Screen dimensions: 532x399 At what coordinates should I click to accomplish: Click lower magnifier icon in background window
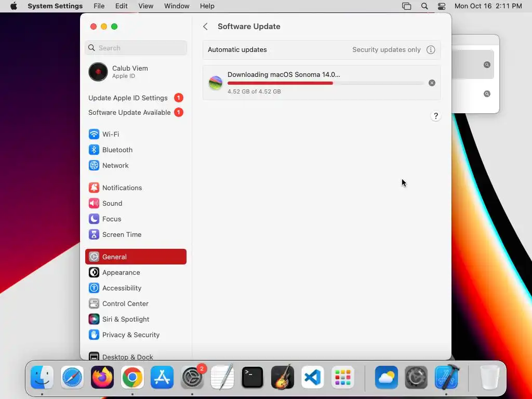[x=487, y=94]
